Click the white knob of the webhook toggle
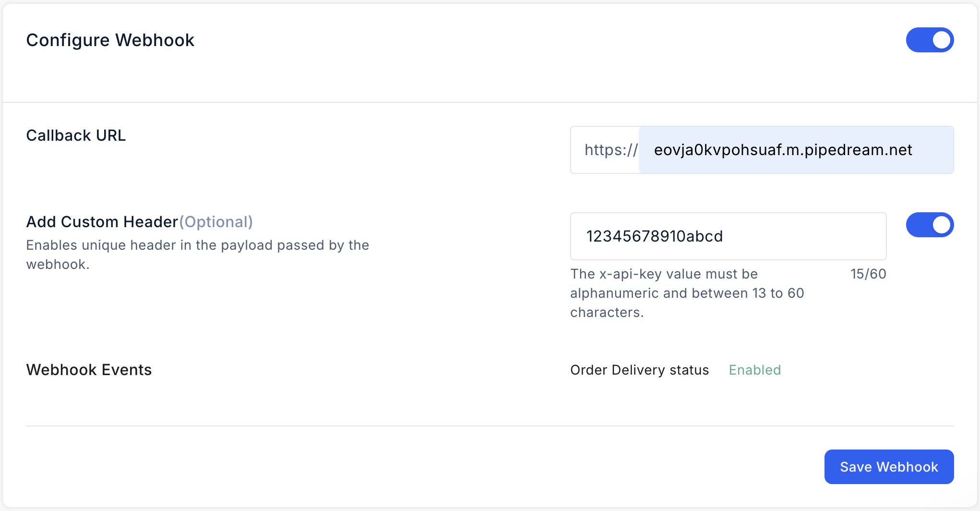 941,40
